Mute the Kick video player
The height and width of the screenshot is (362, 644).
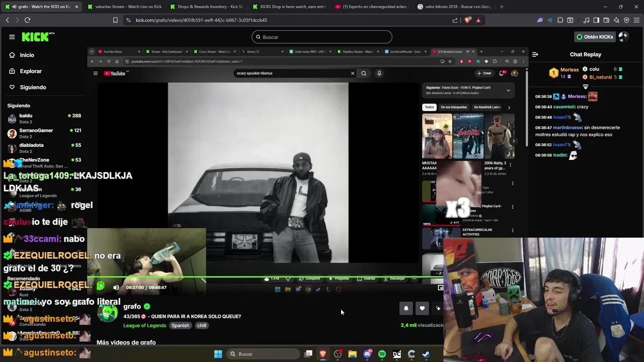116,288
